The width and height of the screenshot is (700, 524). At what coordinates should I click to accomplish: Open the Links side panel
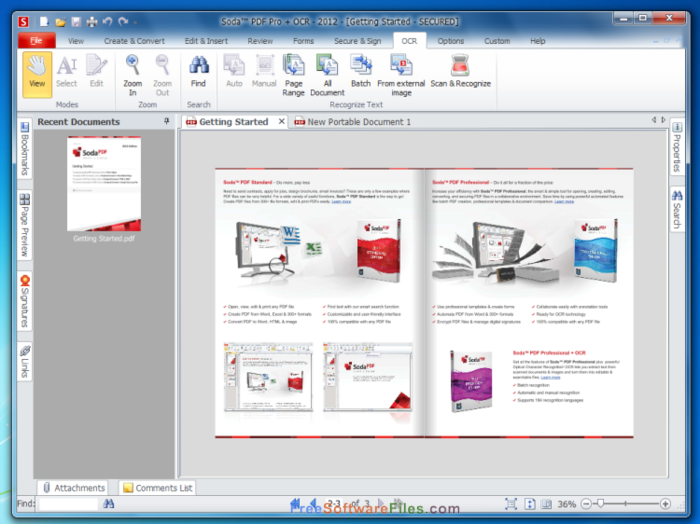(25, 362)
